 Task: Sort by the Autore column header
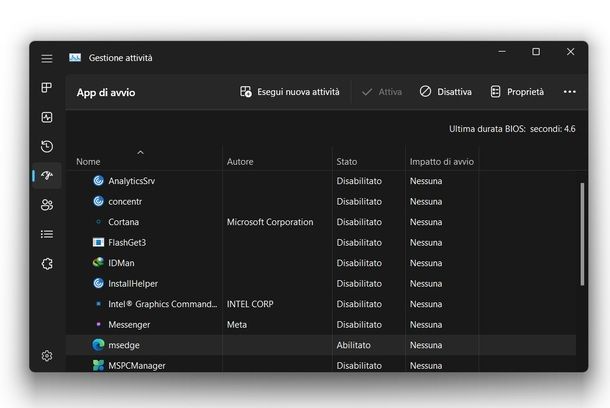[240, 162]
